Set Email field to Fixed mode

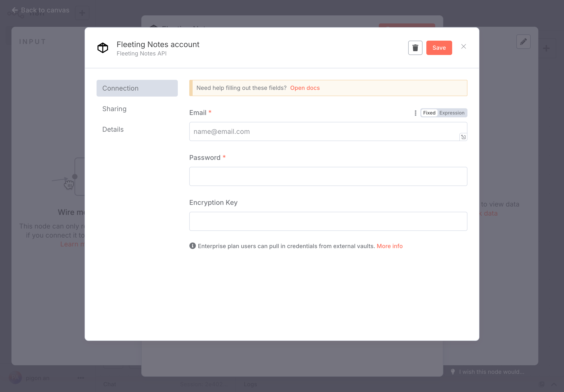point(429,113)
